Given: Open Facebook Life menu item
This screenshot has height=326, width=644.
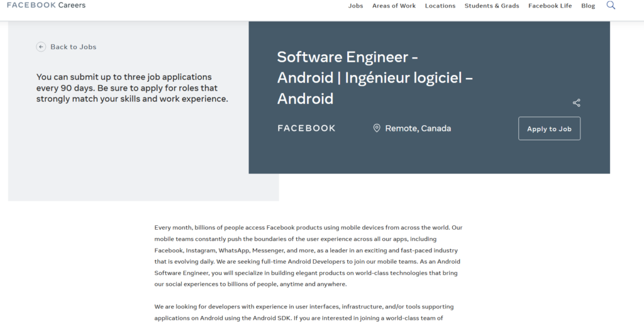Looking at the screenshot, I should [550, 6].
